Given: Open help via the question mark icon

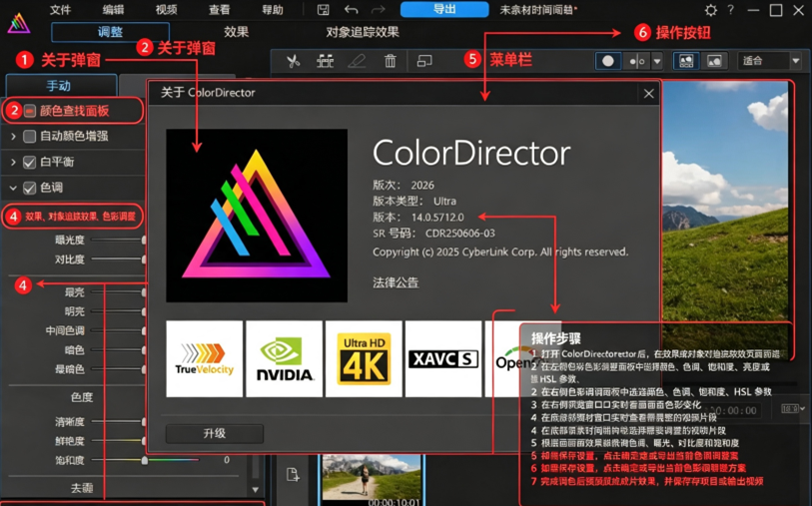Looking at the screenshot, I should (731, 10).
